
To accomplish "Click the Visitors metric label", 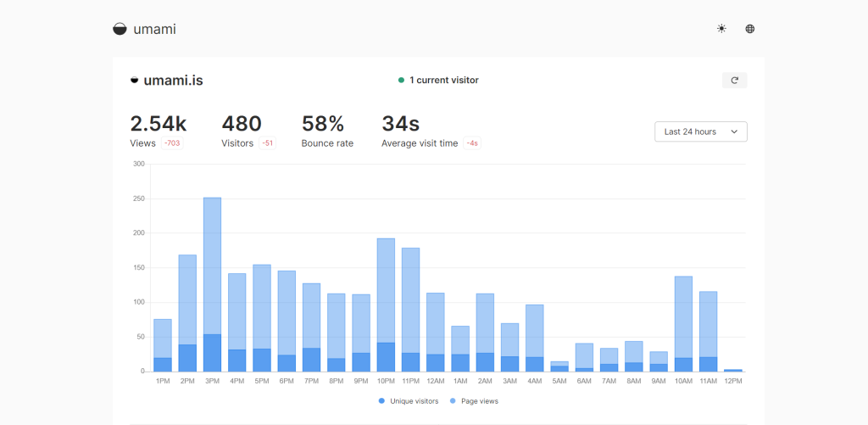I will 237,143.
